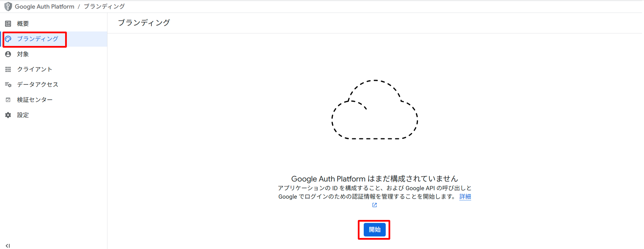Viewport: 644px width, 249px height.
Task: Navigate to データアクセス
Action: click(x=54, y=85)
